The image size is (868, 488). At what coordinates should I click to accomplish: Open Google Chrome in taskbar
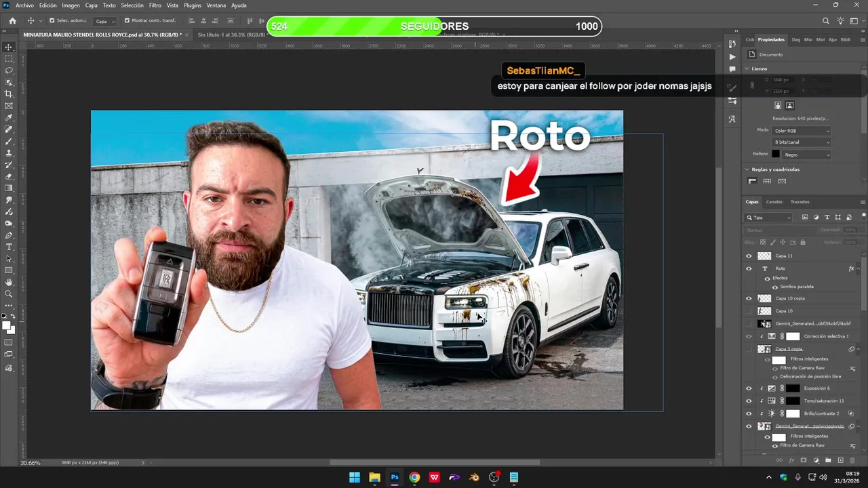[414, 477]
